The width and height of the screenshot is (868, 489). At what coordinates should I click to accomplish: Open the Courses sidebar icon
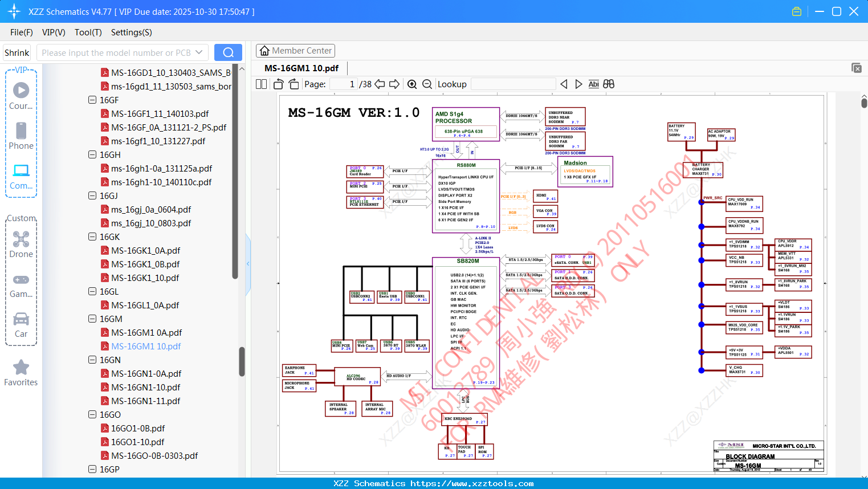(21, 96)
